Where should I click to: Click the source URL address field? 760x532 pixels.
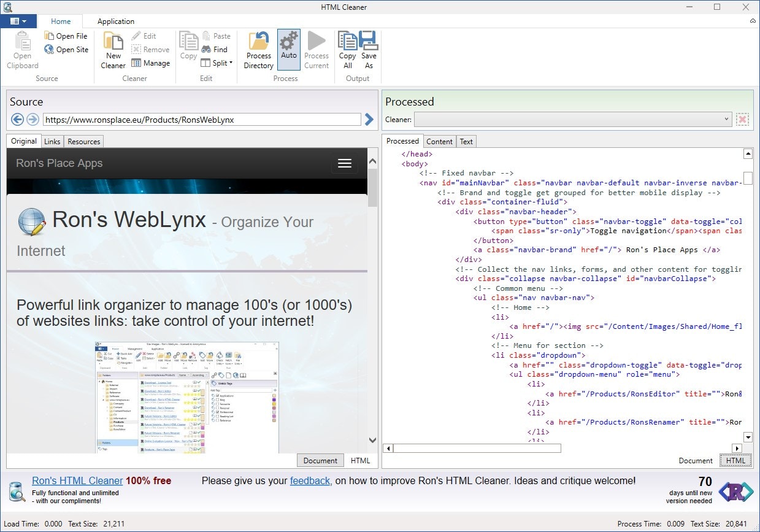(x=201, y=120)
